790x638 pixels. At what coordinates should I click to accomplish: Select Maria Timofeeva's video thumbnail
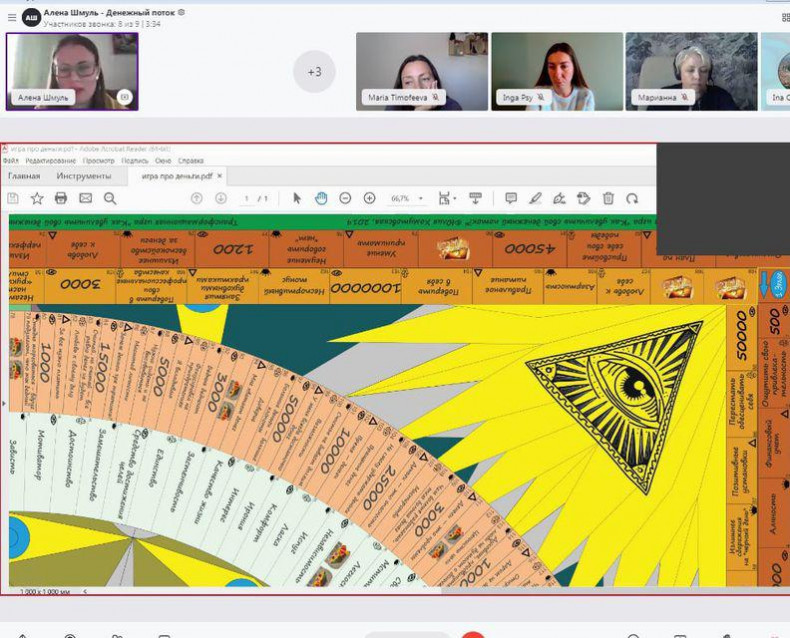[x=422, y=70]
